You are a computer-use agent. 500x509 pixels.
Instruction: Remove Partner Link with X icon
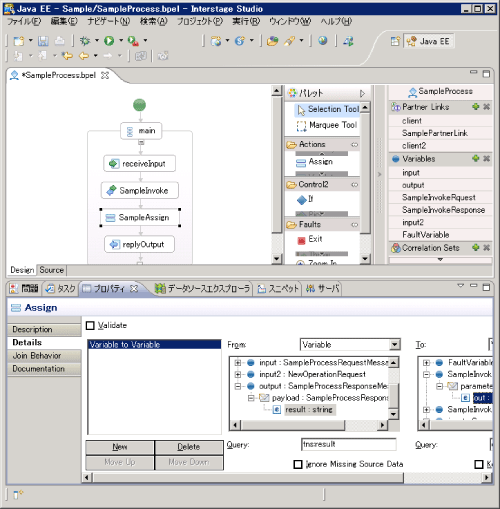click(x=487, y=107)
